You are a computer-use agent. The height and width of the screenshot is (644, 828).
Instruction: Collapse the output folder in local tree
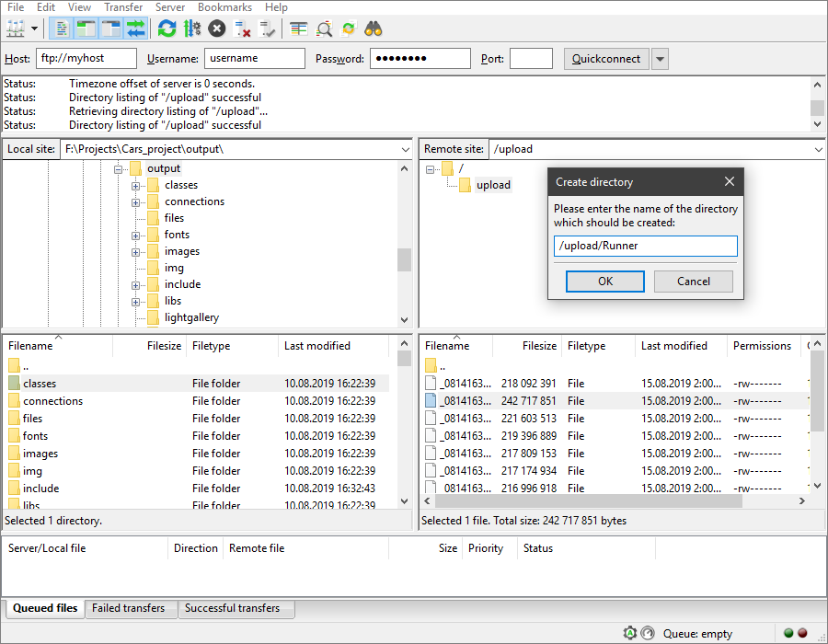coord(118,168)
